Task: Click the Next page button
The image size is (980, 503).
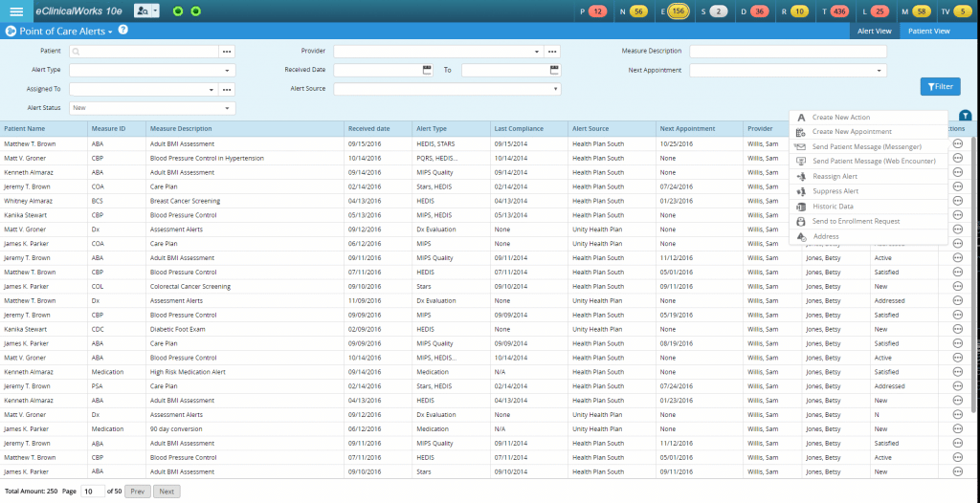Action: click(167, 492)
